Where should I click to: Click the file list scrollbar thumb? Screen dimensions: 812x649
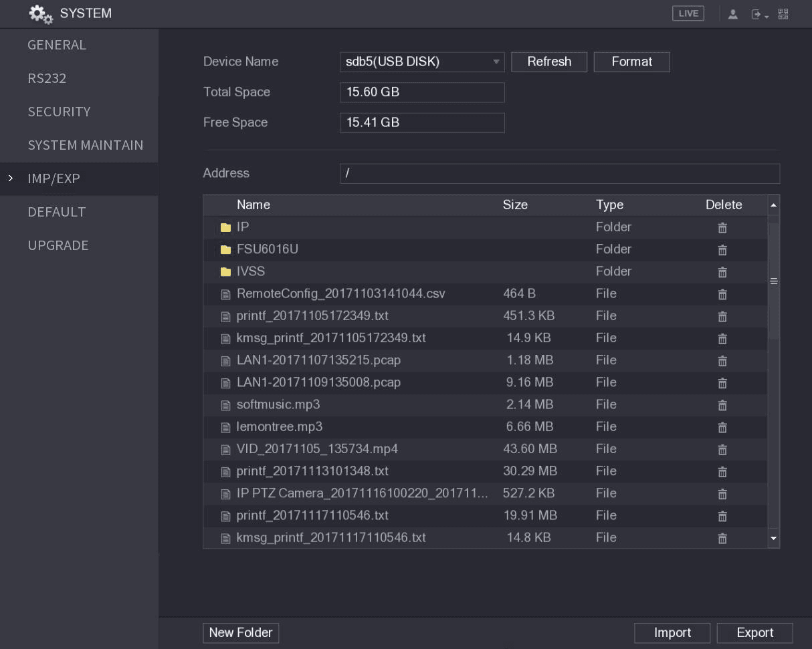(774, 281)
